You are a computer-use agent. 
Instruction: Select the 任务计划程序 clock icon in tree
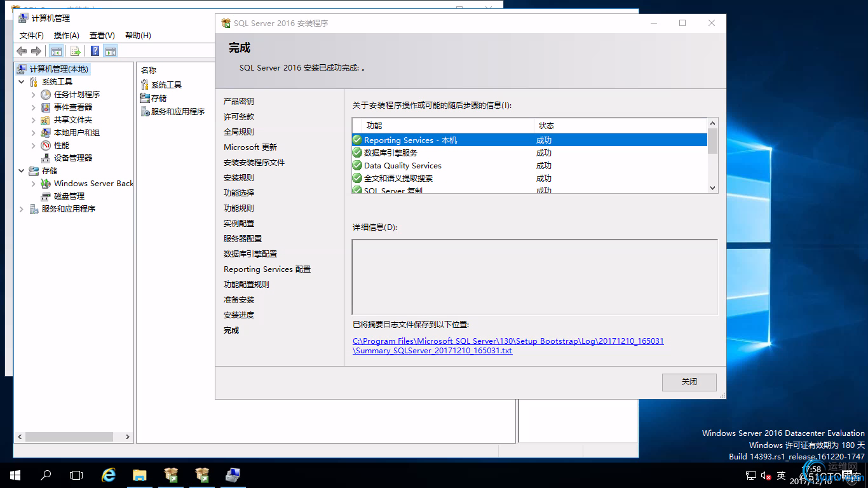[46, 95]
